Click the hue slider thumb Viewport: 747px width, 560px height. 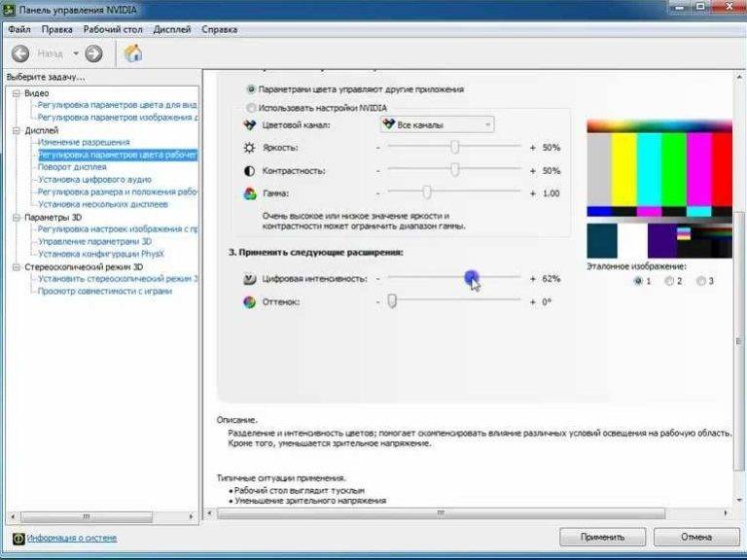click(392, 301)
